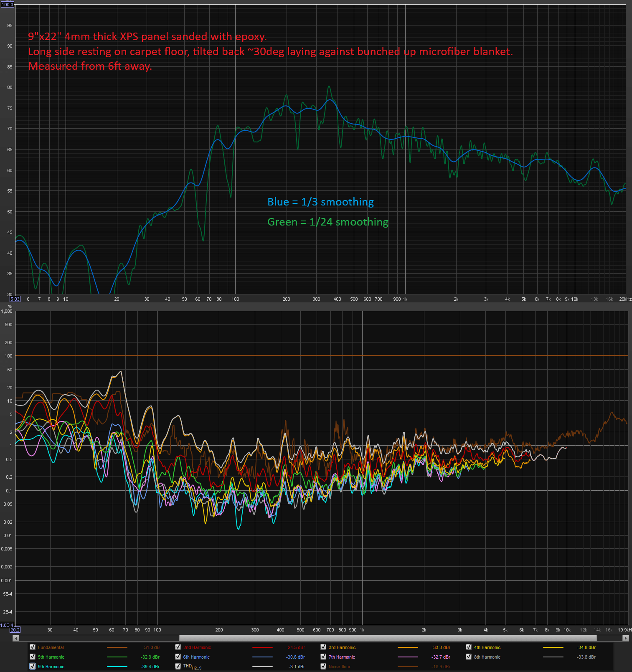Viewport: 632px width, 672px height.
Task: Click the 9th Harmonic cyan line swatch
Action: coord(117,667)
